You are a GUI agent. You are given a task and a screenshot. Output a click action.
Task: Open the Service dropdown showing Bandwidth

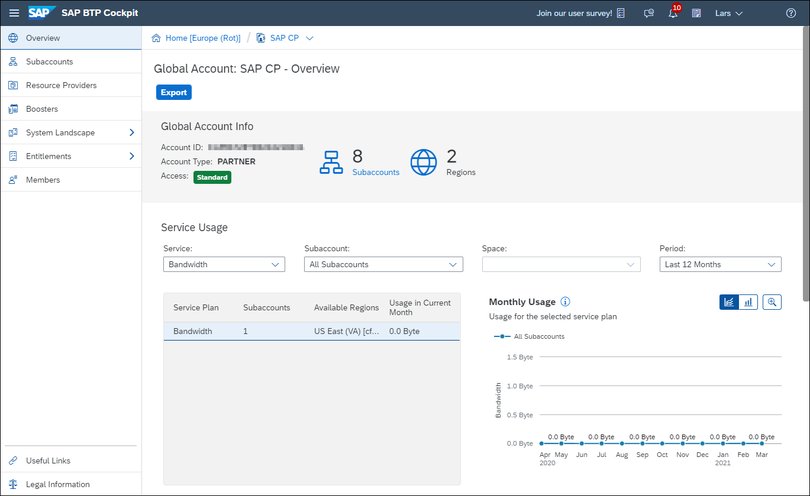224,264
